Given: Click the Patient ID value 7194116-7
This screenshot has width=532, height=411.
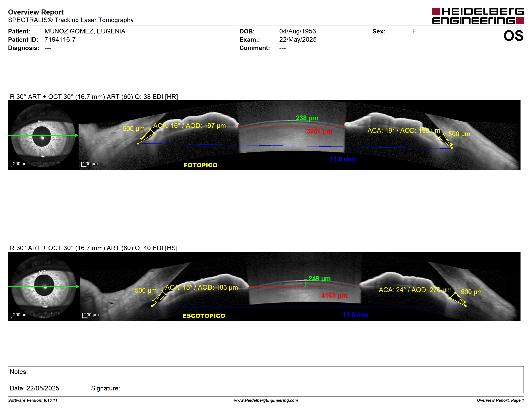Looking at the screenshot, I should point(60,39).
